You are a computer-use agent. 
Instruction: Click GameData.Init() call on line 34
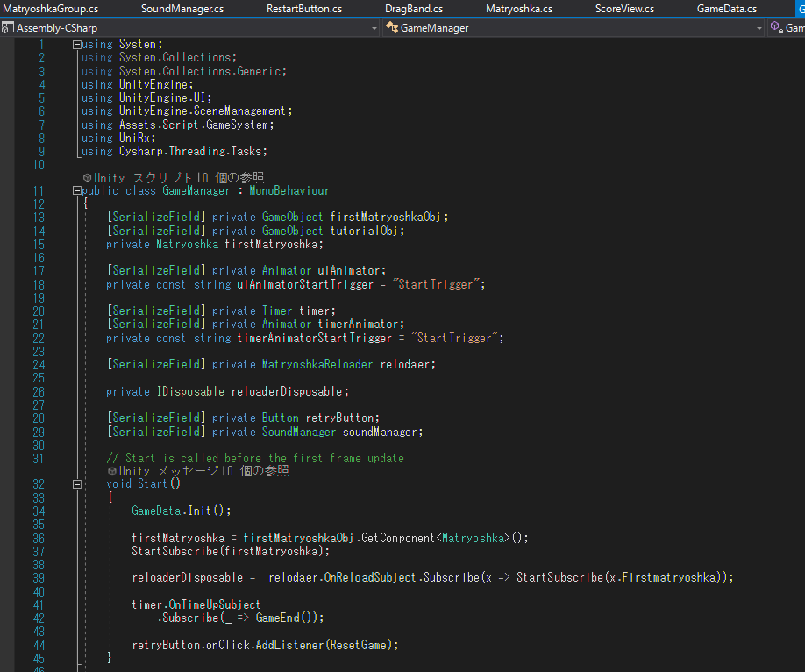point(178,511)
